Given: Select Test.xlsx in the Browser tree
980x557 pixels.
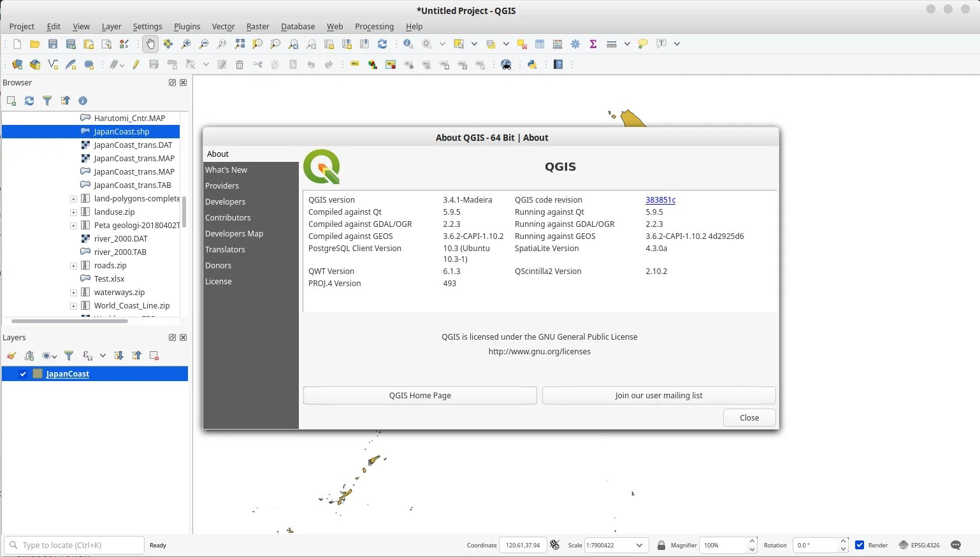Looking at the screenshot, I should click(x=109, y=279).
